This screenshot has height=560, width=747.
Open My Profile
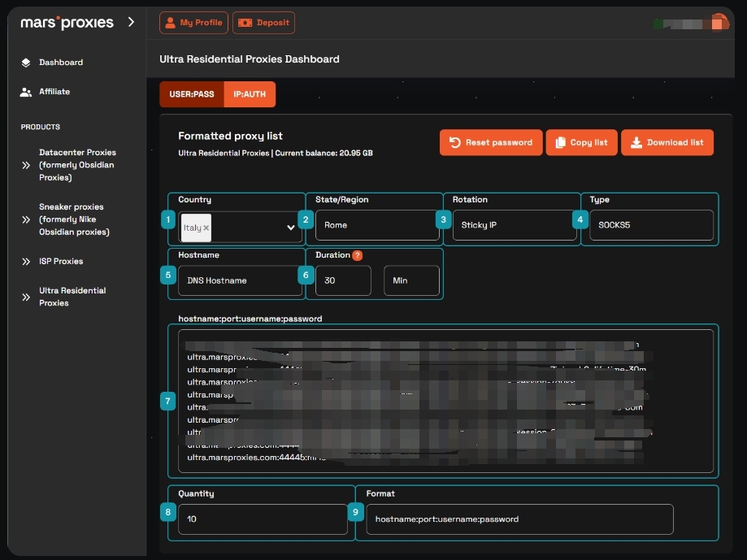pos(193,23)
